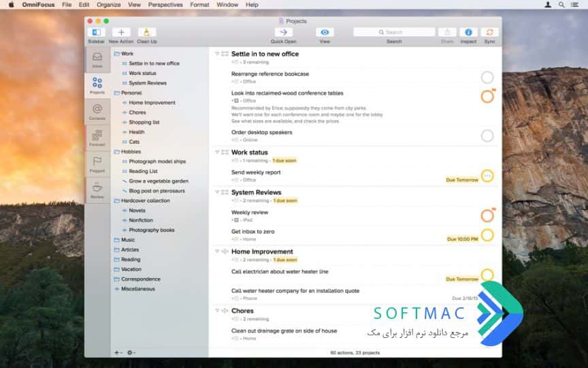This screenshot has width=588, height=368.
Task: Run Clean Up from toolbar
Action: 146,32
